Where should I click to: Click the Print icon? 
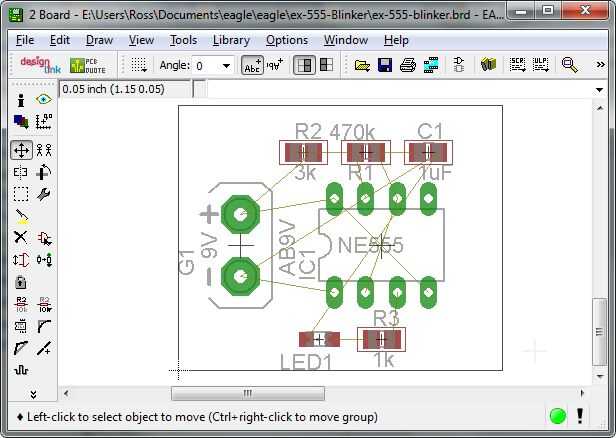(x=408, y=65)
